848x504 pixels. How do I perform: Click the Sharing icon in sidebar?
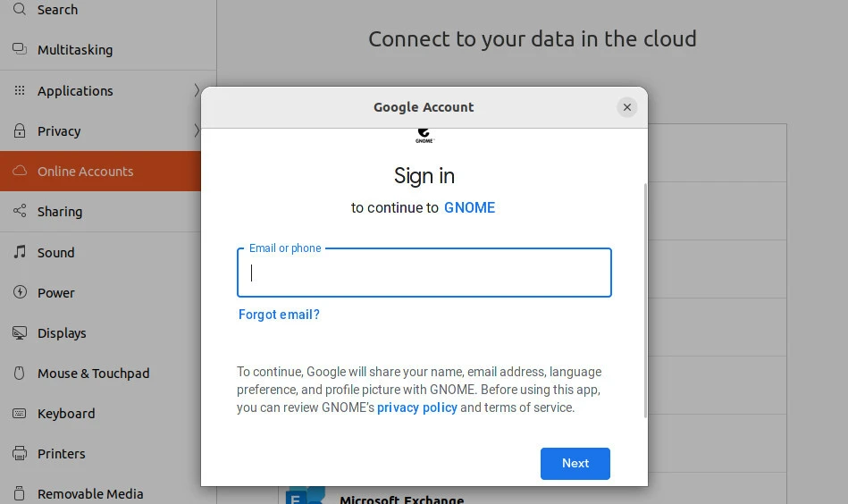20,212
